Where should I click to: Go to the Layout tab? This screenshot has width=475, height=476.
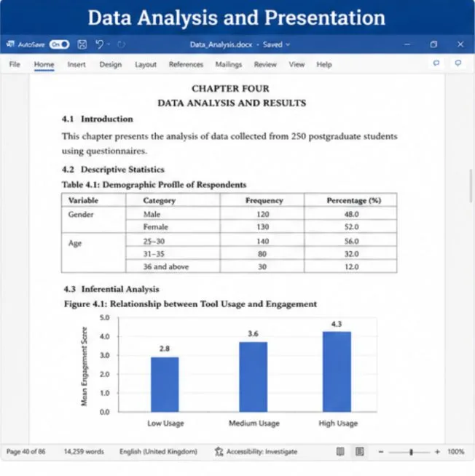pos(146,64)
